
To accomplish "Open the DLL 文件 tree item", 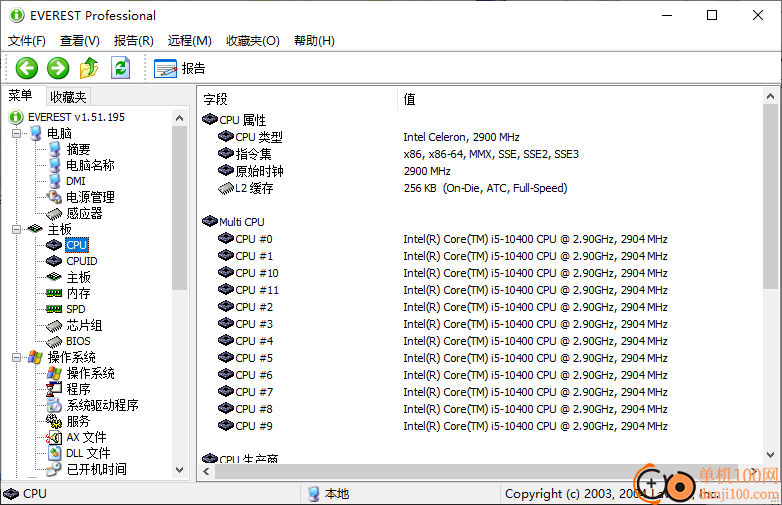I will (88, 453).
